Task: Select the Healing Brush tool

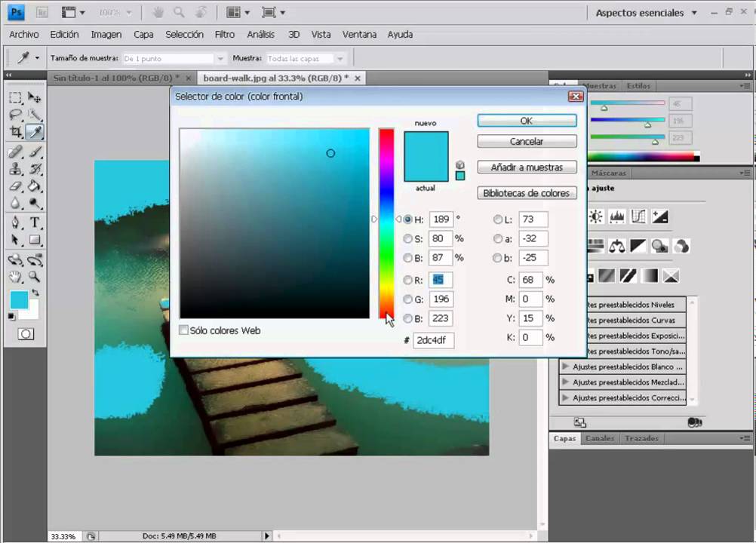Action: [x=15, y=152]
